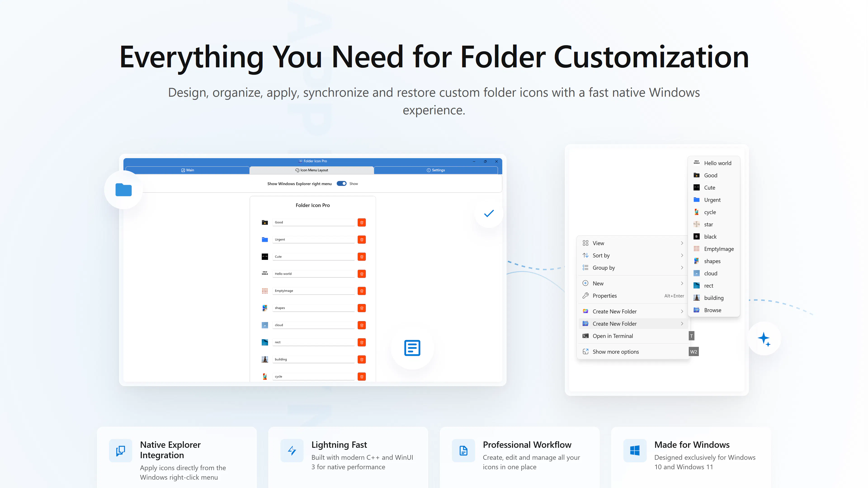
Task: Click the building name input field
Action: (313, 360)
